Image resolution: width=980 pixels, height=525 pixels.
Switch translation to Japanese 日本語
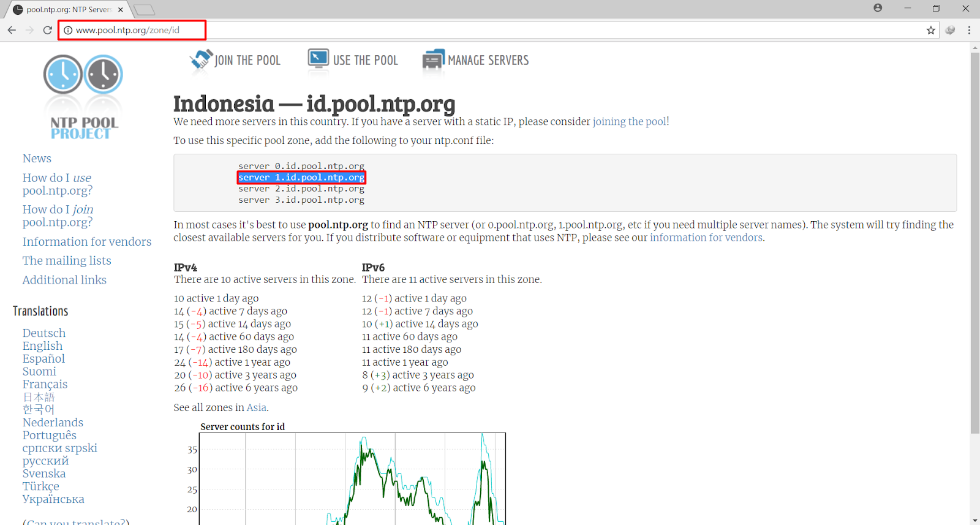point(39,397)
